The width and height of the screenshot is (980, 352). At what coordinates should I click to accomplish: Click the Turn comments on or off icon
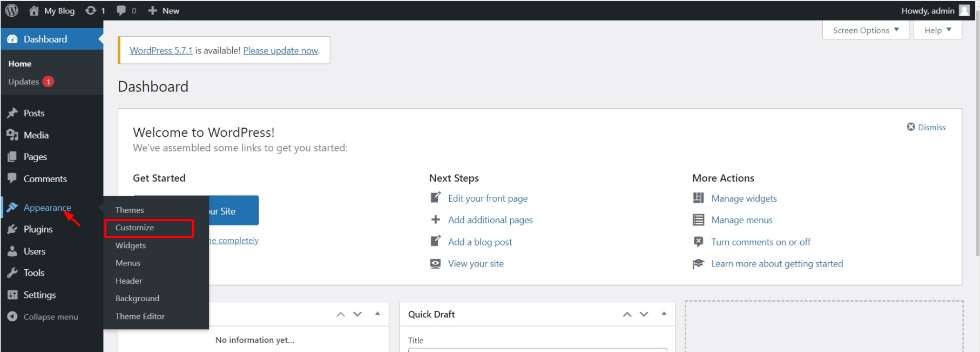(x=698, y=242)
